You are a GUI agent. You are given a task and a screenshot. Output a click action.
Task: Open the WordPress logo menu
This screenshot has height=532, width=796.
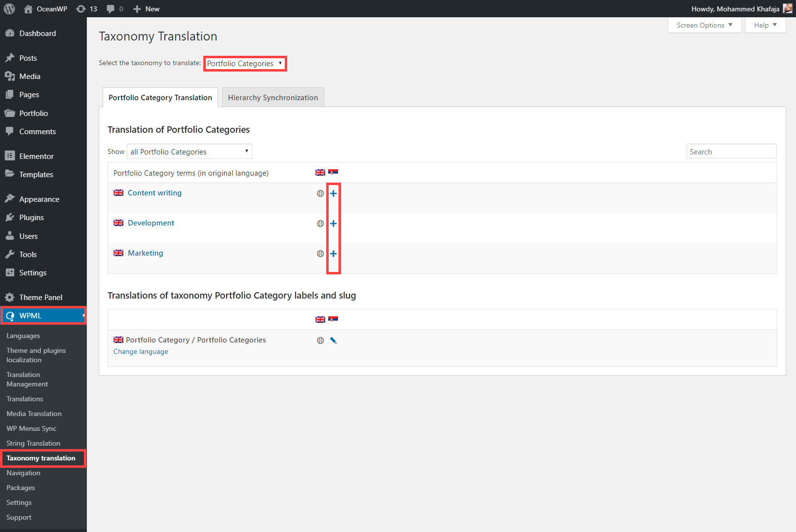tap(9, 9)
